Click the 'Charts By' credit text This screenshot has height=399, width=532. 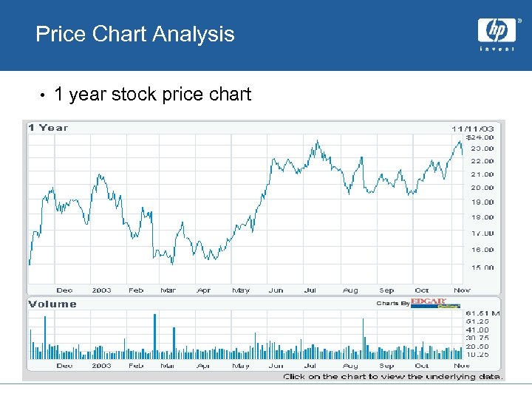point(392,303)
